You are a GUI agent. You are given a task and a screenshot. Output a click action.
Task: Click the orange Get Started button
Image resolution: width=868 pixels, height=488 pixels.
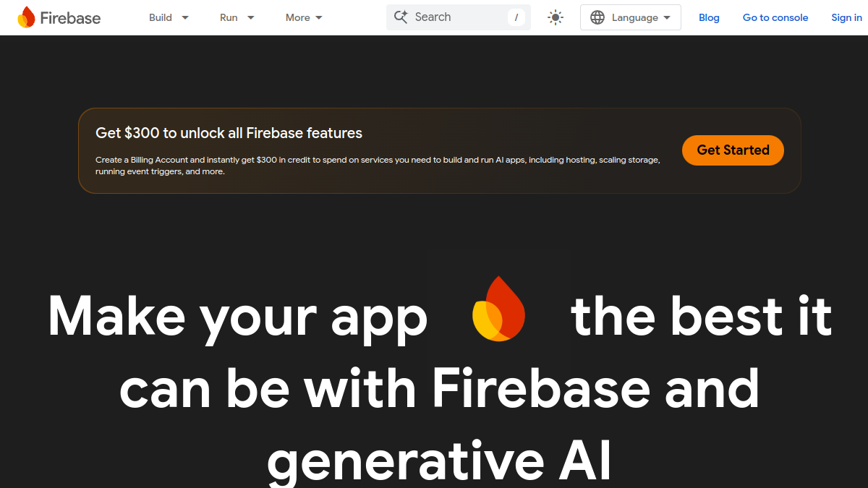(x=733, y=150)
